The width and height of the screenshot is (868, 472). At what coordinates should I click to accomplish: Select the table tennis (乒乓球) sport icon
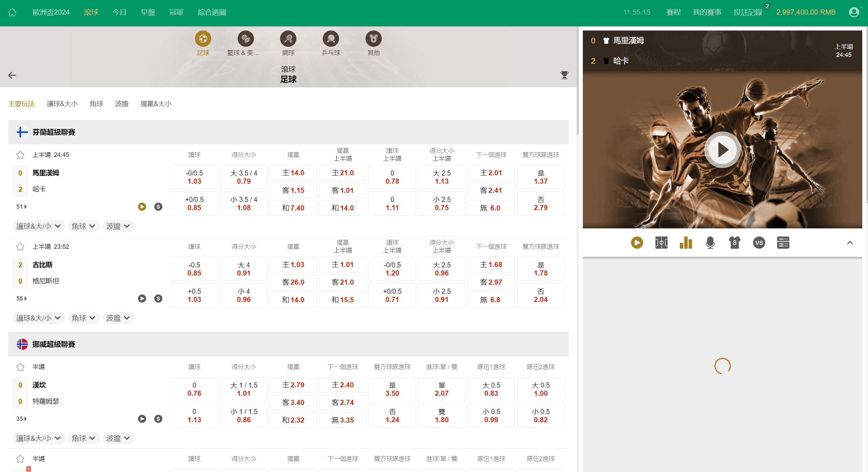(x=331, y=39)
